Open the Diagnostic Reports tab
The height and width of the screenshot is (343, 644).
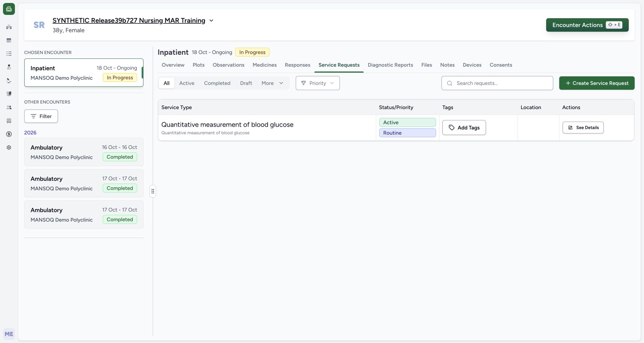[390, 65]
